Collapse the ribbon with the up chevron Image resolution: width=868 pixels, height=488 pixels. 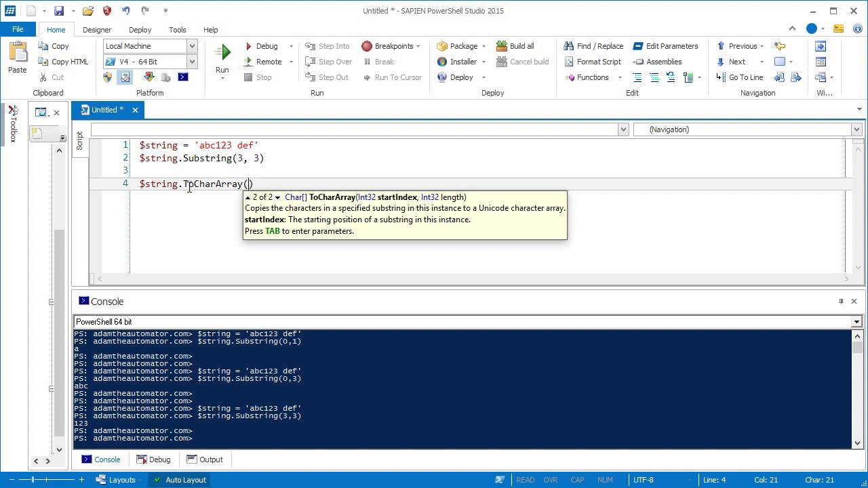pos(792,28)
